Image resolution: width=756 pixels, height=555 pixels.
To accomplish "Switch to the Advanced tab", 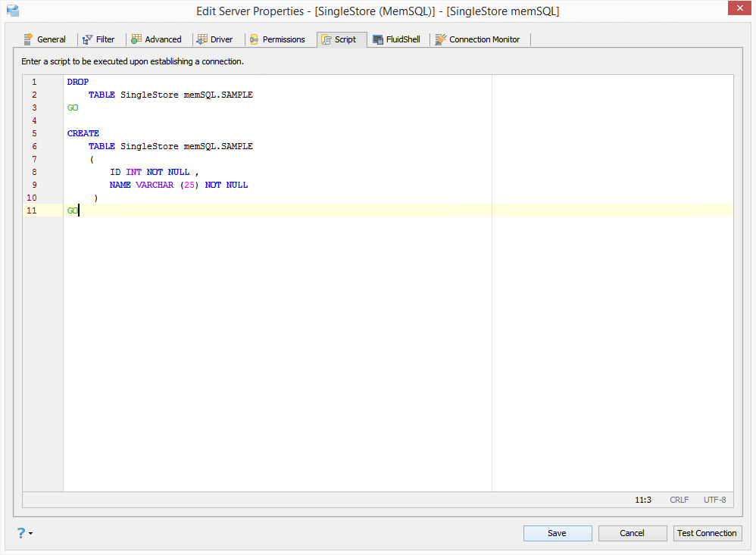I will pos(157,39).
